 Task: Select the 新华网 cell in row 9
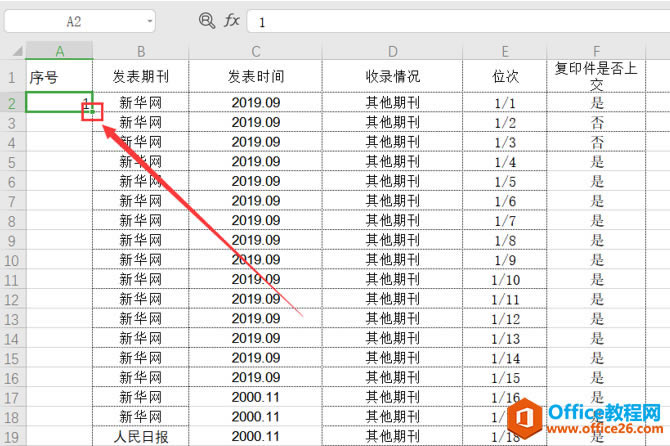pos(141,240)
